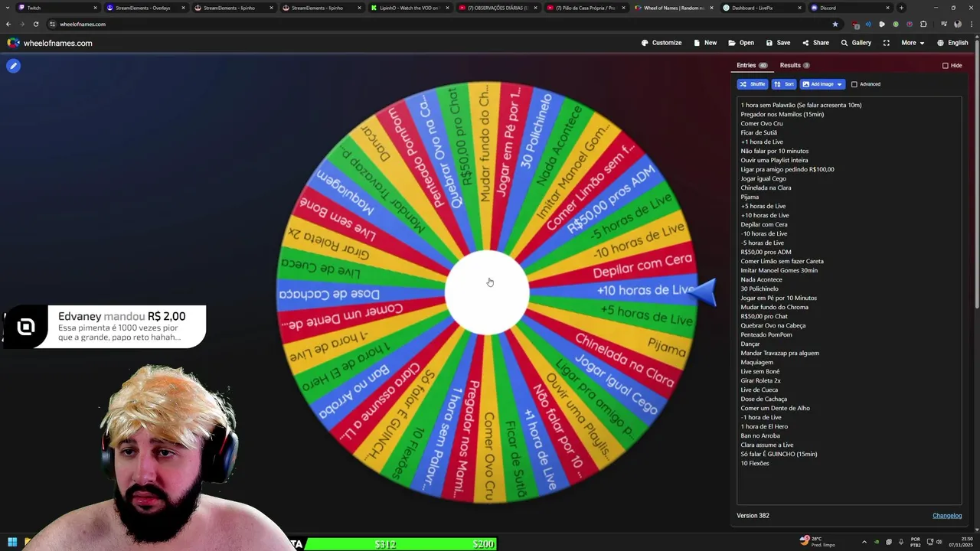
Task: Search the Gallery
Action: (x=856, y=43)
